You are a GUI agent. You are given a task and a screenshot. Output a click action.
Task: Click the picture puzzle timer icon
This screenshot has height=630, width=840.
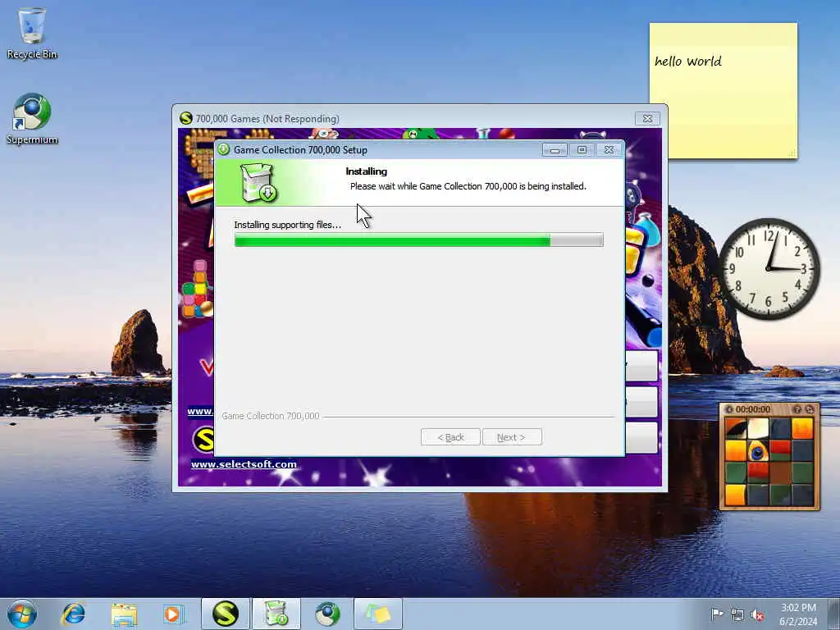729,409
